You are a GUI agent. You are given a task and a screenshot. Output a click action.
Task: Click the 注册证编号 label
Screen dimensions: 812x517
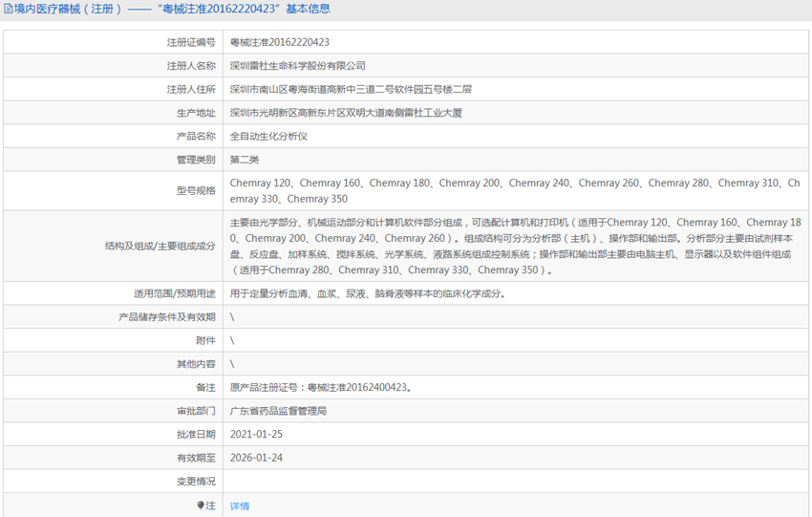tap(191, 42)
